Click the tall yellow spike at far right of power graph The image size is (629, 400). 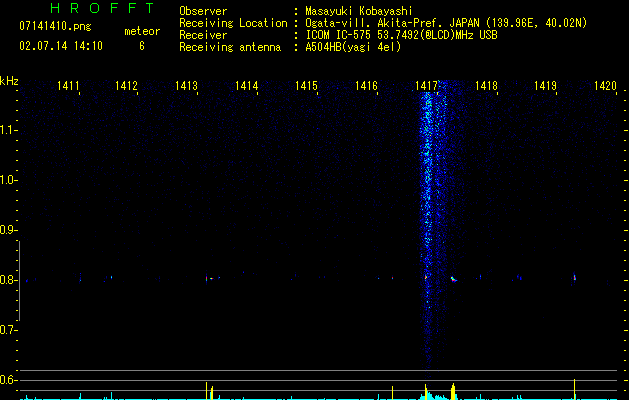tap(574, 389)
